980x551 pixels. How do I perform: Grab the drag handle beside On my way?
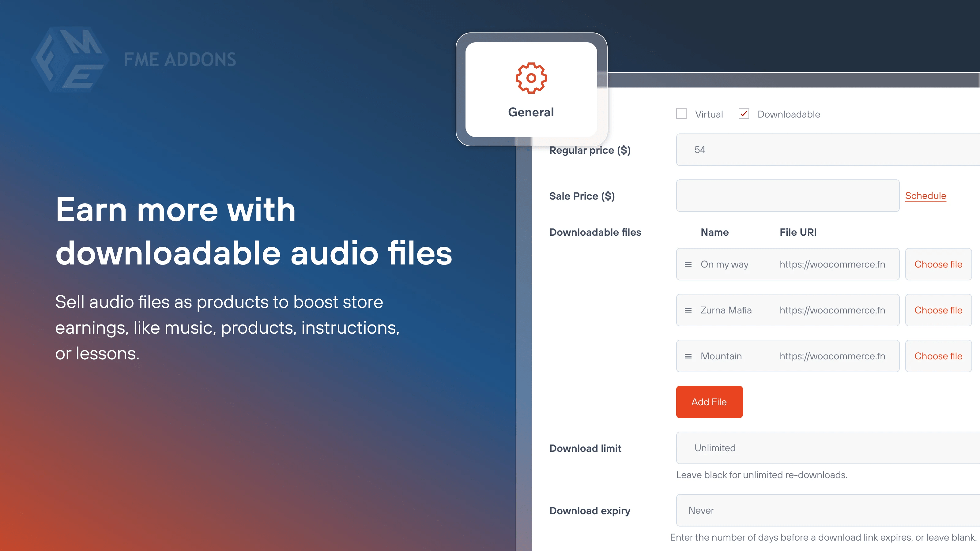point(688,264)
